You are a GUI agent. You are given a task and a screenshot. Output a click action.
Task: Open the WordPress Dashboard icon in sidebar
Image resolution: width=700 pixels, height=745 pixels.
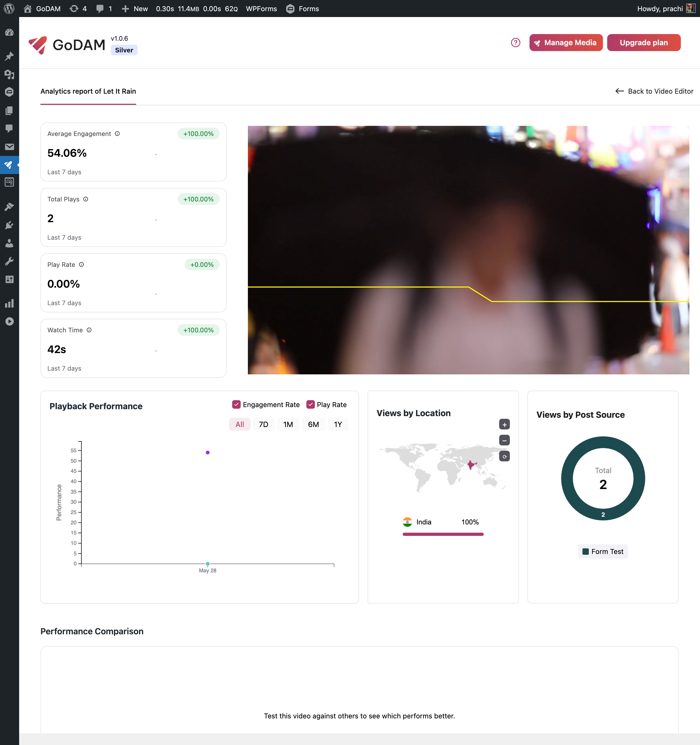point(9,32)
